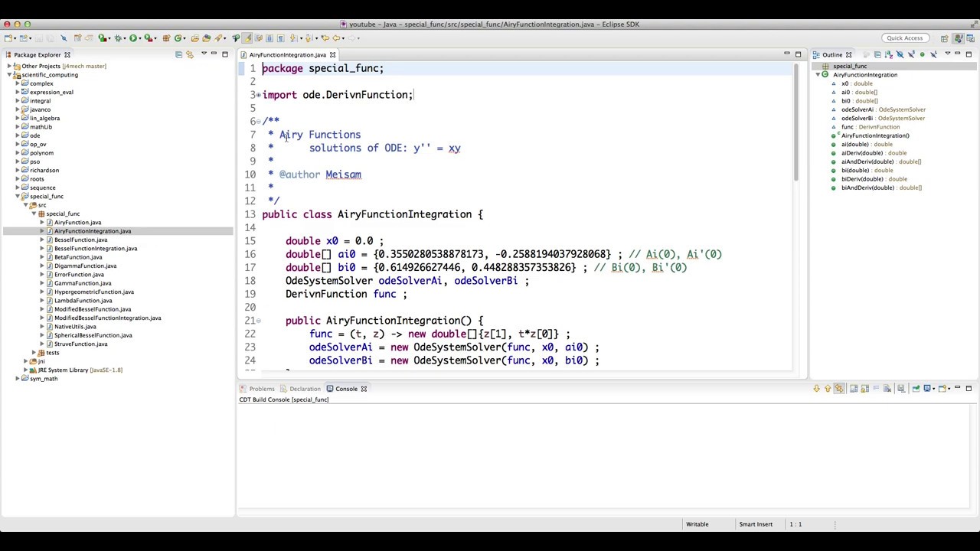The width and height of the screenshot is (980, 551).
Task: Click the console Next arrow (down)
Action: (817, 389)
